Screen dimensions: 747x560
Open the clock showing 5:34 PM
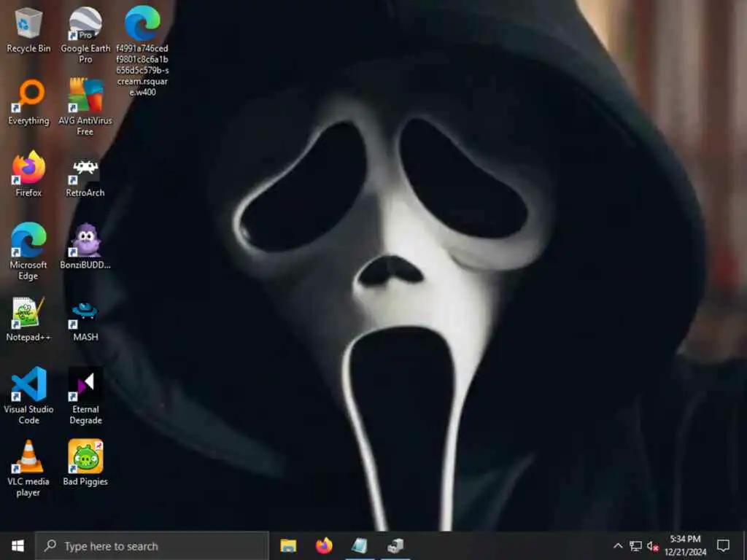tap(686, 545)
